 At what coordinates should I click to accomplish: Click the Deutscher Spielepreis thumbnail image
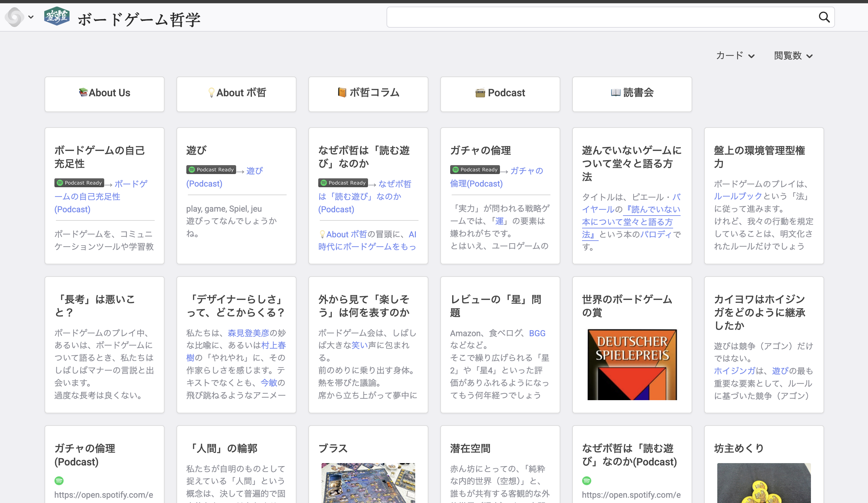(632, 365)
